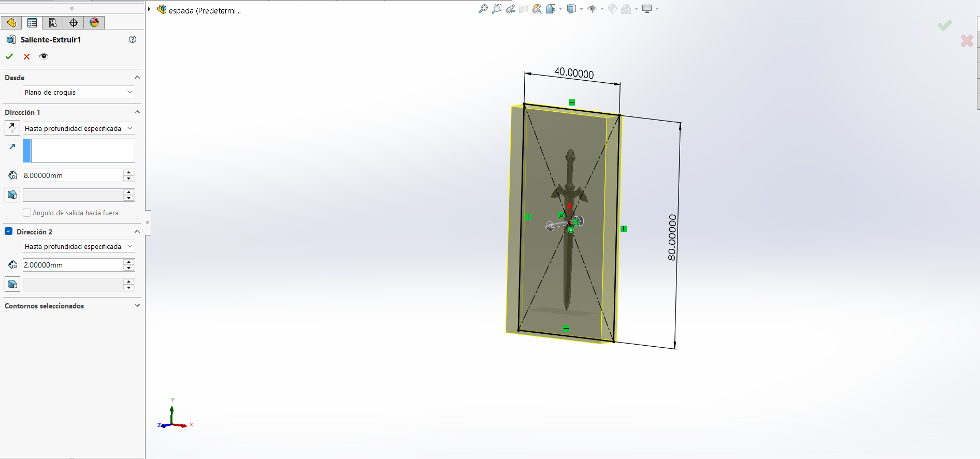Click the Display Style cube icon
The height and width of the screenshot is (459, 980).
(x=571, y=9)
